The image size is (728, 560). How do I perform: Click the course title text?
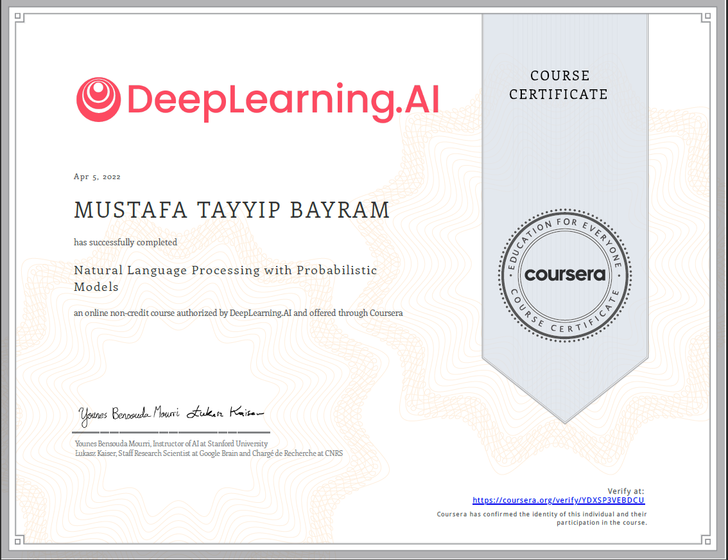(225, 277)
